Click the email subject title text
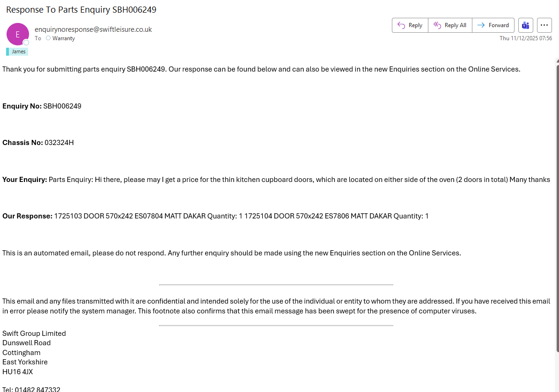 [81, 9]
